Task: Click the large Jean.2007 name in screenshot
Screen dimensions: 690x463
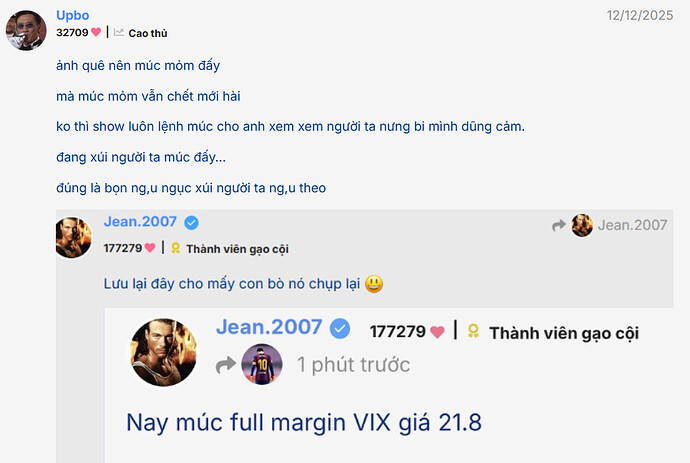Action: [x=269, y=327]
